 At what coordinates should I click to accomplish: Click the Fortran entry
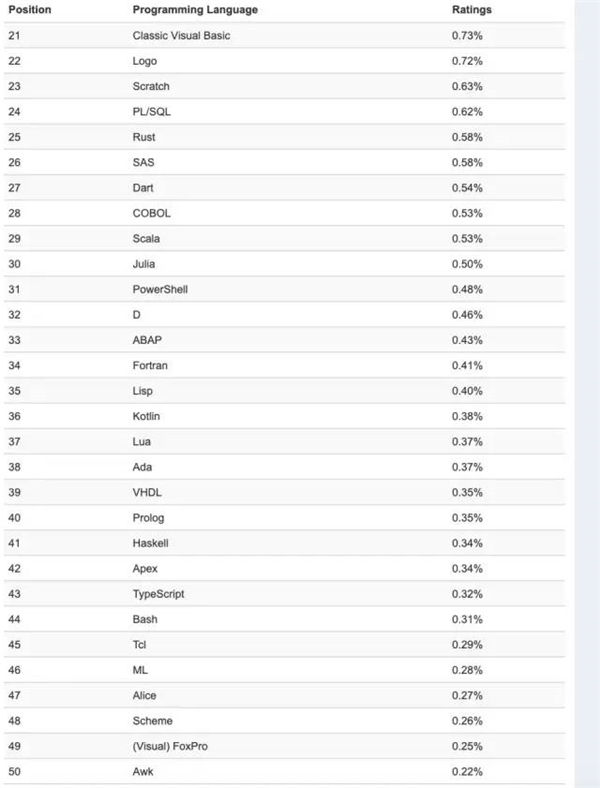pos(150,365)
